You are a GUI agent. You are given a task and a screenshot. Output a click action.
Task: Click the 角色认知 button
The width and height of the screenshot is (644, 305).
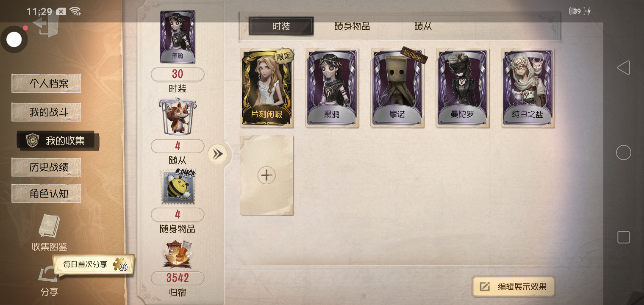(46, 194)
